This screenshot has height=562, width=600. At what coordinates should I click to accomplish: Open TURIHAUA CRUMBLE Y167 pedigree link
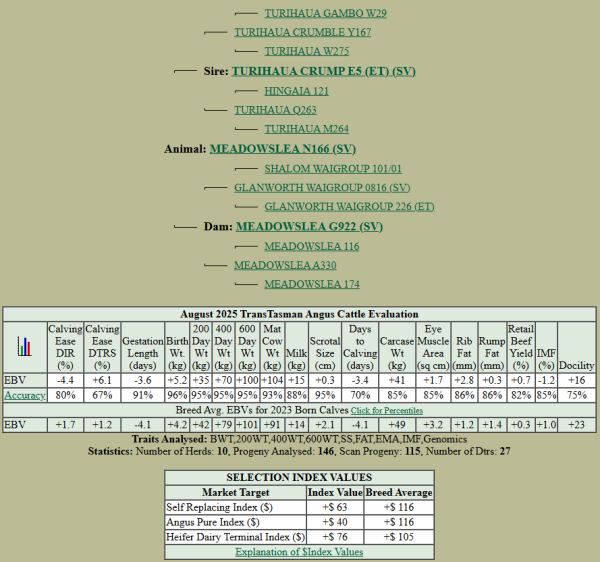pos(303,32)
